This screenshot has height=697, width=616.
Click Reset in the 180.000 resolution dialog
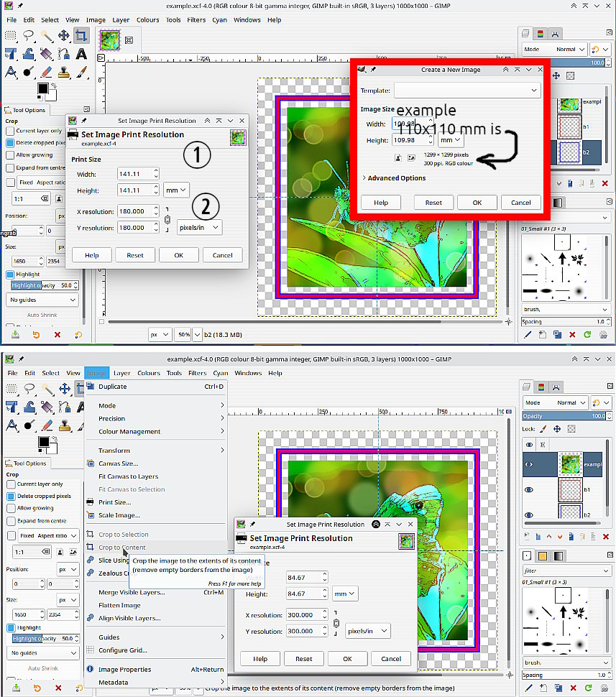point(134,255)
